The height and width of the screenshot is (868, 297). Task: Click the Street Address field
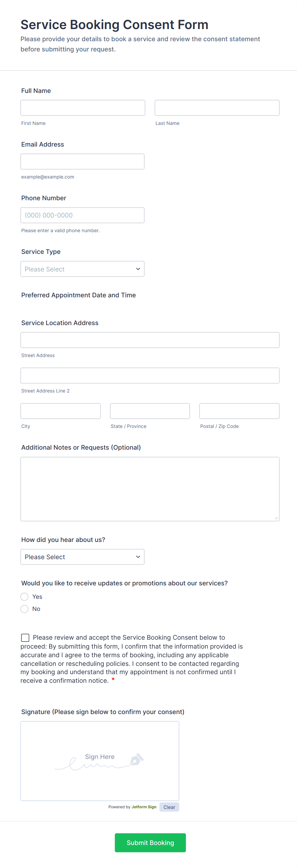coord(150,340)
